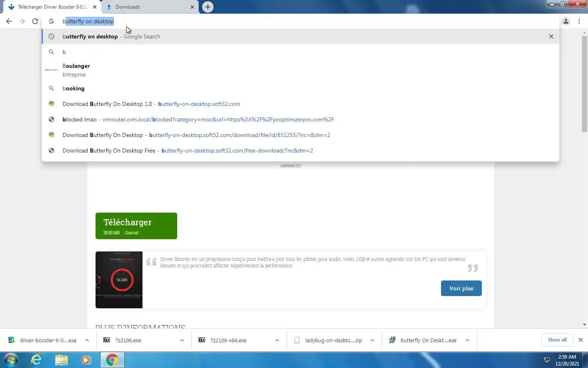This screenshot has height=368, width=588.
Task: Click the ladybug zip blank file icon
Action: (297, 340)
